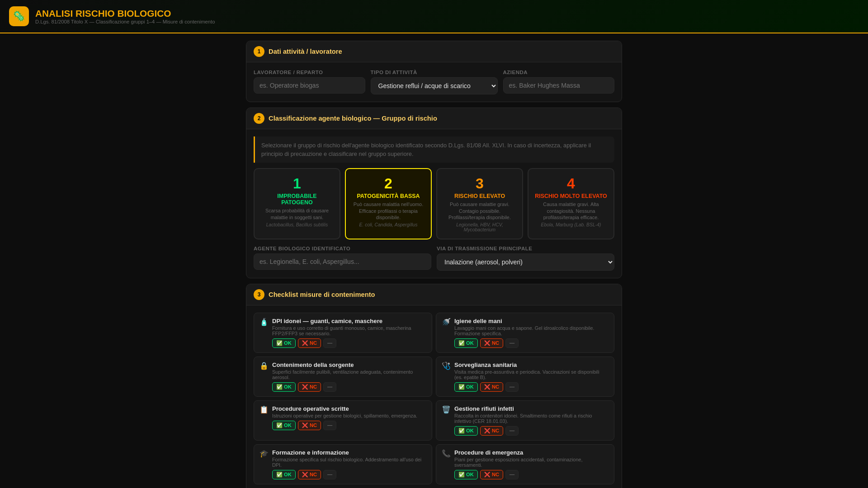The width and height of the screenshot is (868, 488).
Task: Mark Igiene delle mani as NC
Action: tap(491, 343)
